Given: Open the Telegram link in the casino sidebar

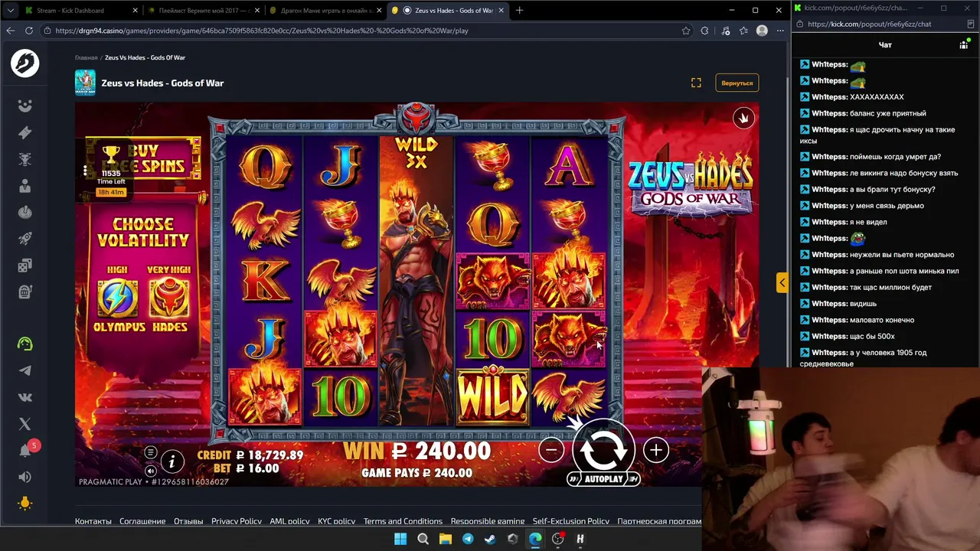Looking at the screenshot, I should tap(24, 370).
